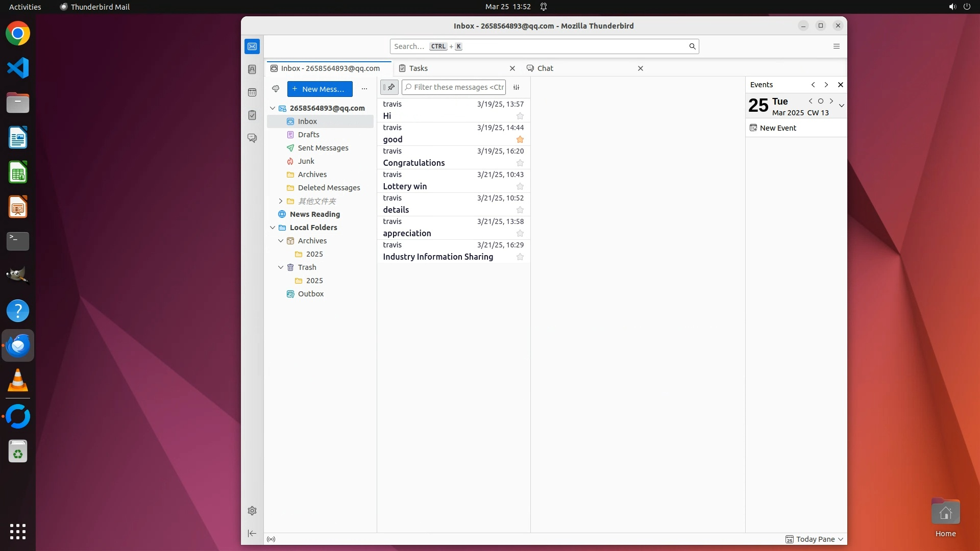980x551 pixels.
Task: Click New Event in Events pane
Action: click(x=777, y=128)
